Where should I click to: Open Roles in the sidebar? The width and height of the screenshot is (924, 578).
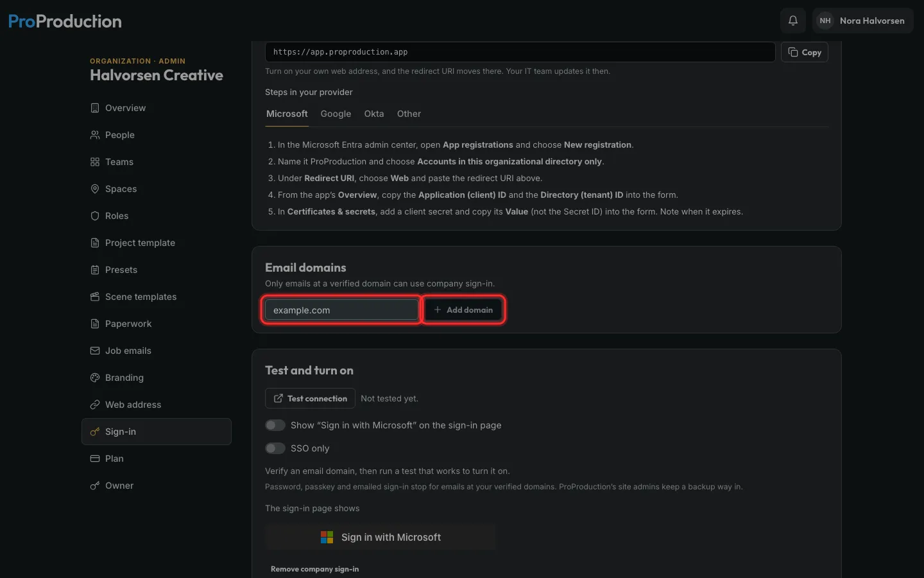157,216
